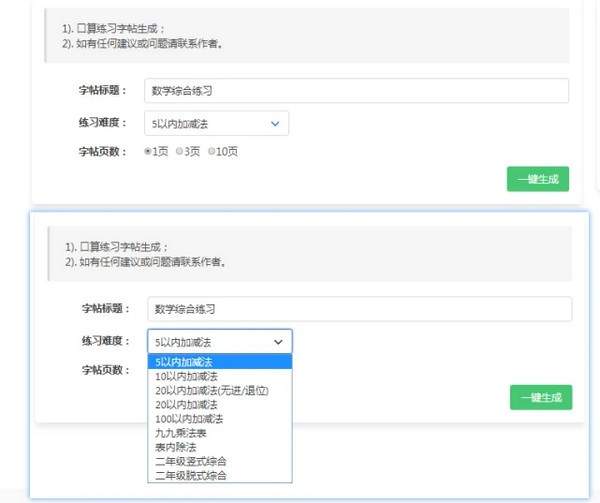This screenshot has width=600, height=503.
Task: Focus the lower 字帖标题 text field
Action: [359, 310]
